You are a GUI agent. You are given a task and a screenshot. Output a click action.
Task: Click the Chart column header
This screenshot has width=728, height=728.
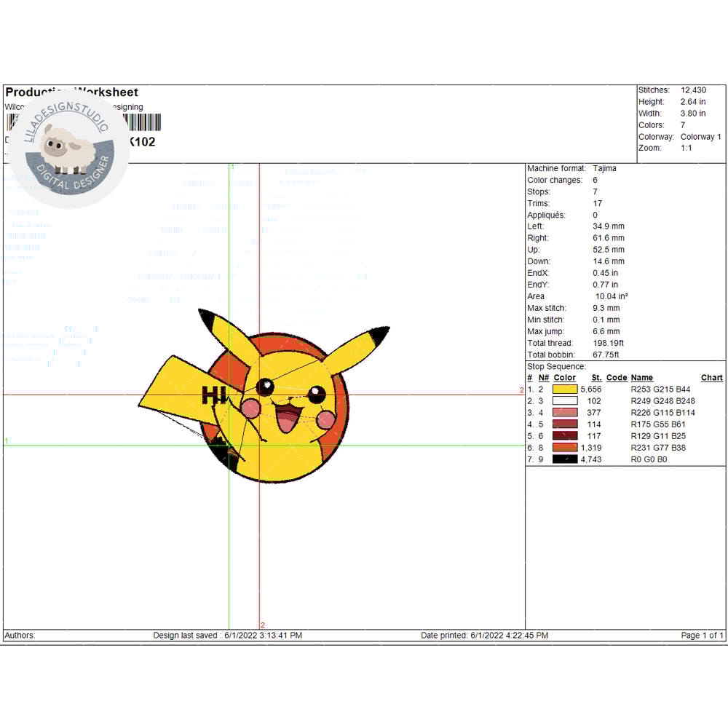(x=711, y=378)
